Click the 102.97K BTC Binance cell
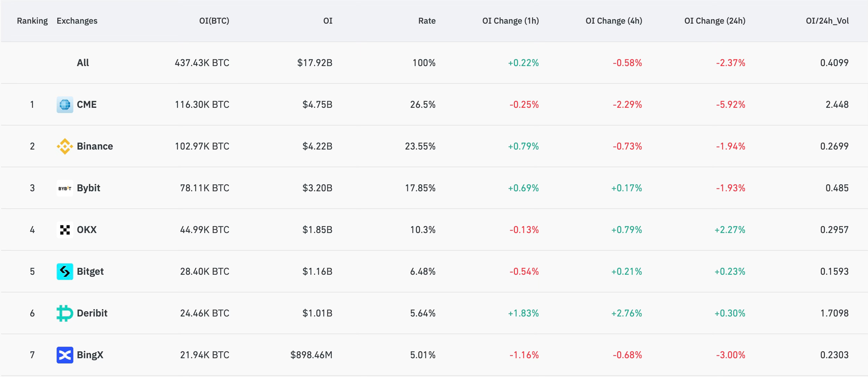This screenshot has height=377, width=868. coord(202,146)
